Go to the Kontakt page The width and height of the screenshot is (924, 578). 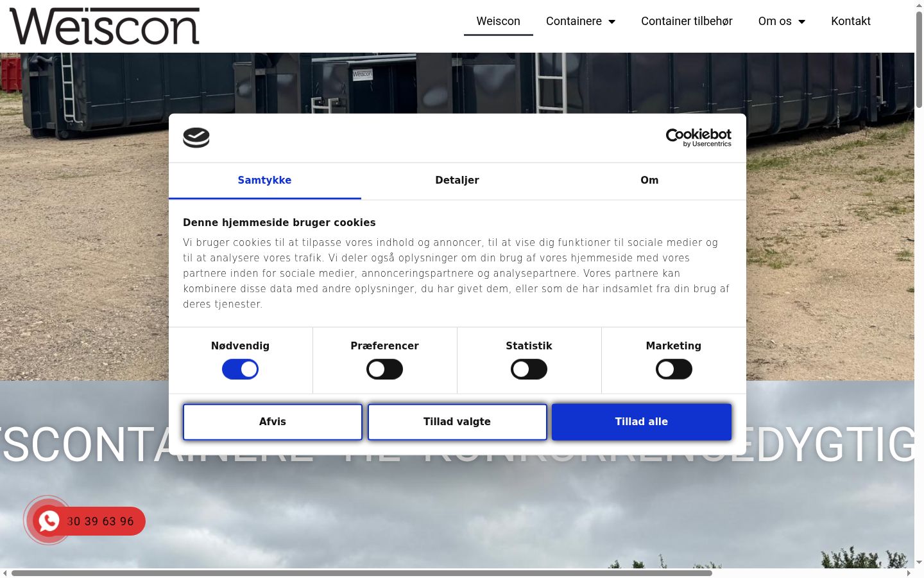851,21
